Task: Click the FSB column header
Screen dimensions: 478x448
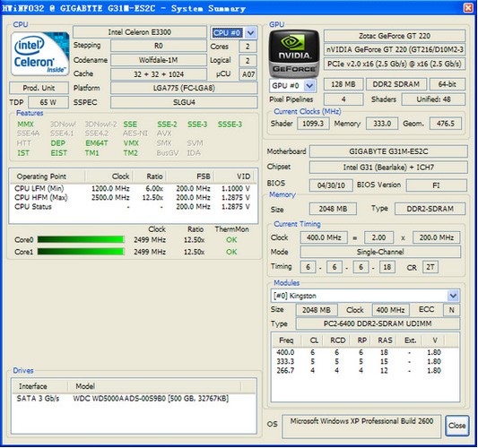Action: click(x=190, y=177)
